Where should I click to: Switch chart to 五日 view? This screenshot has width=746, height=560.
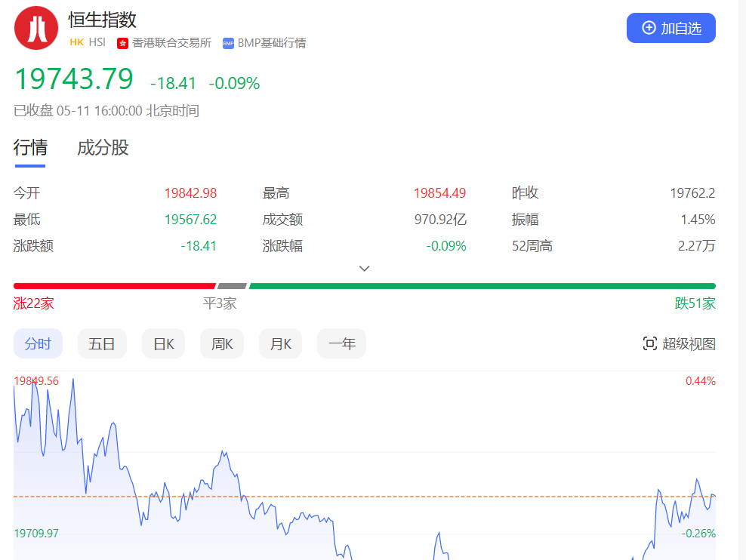102,344
